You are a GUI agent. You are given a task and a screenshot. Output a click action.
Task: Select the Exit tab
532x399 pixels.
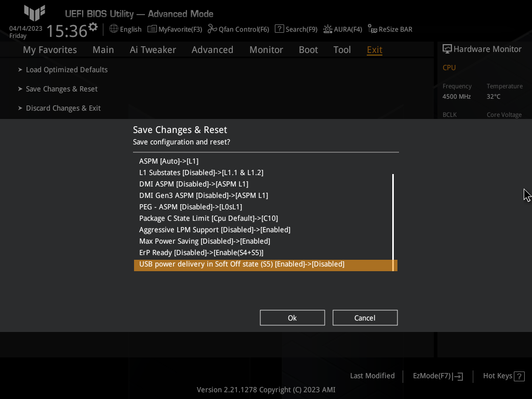point(375,49)
